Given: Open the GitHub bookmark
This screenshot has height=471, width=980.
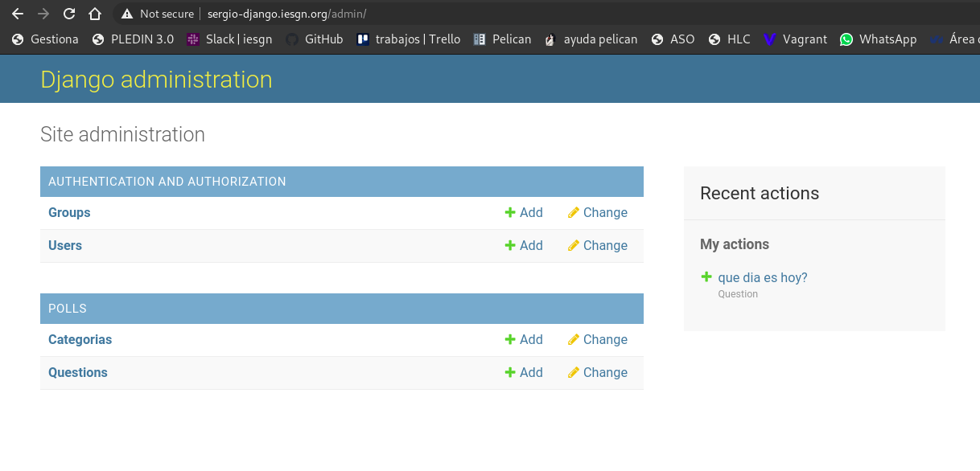Looking at the screenshot, I should (315, 39).
